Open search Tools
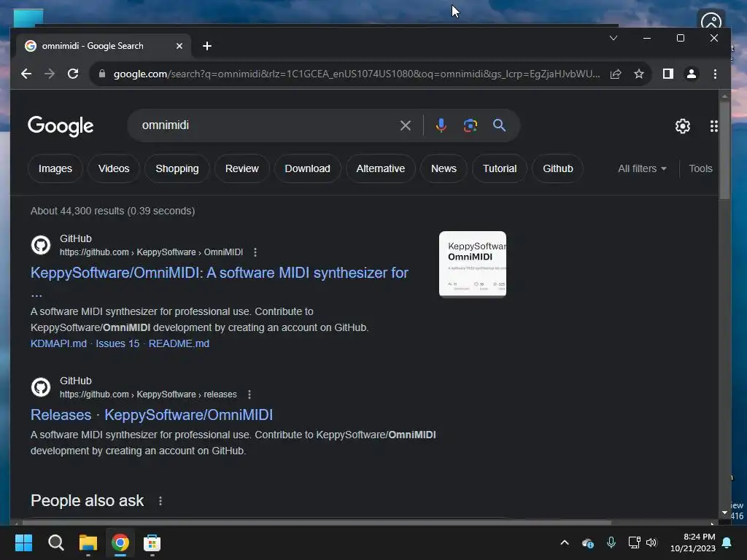747x560 pixels. 700,168
